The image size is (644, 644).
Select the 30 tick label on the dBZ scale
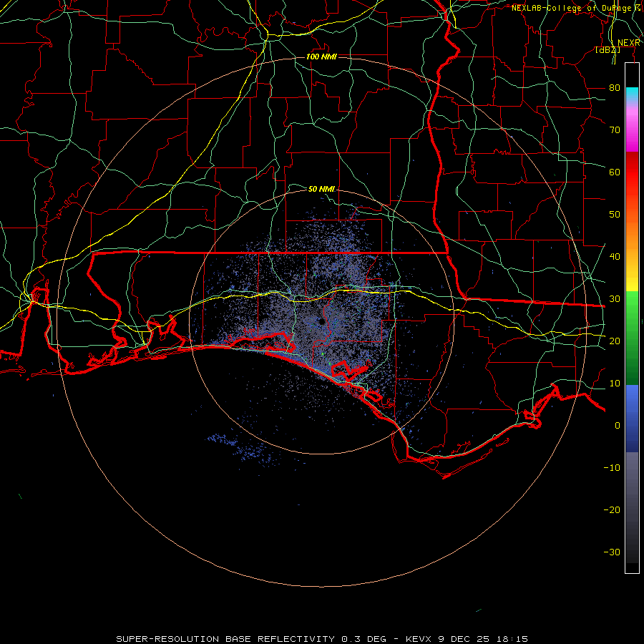[615, 298]
